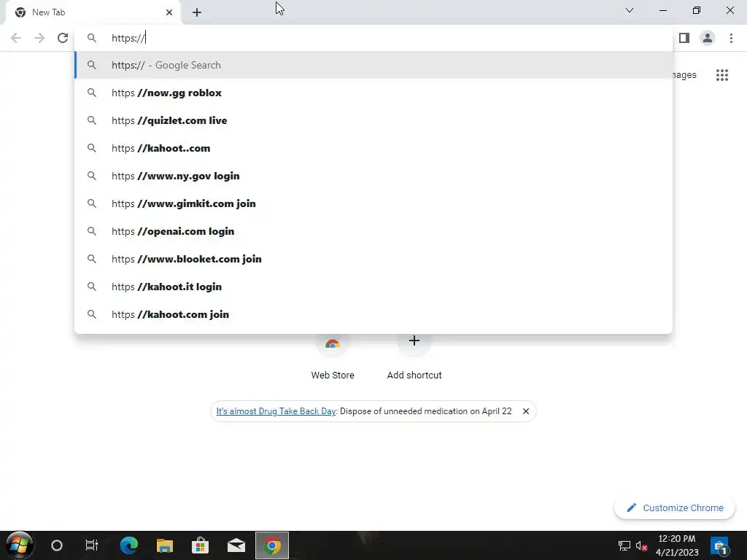Choose the '//kahoot.it login' suggestion
The height and width of the screenshot is (560, 747).
tap(373, 287)
